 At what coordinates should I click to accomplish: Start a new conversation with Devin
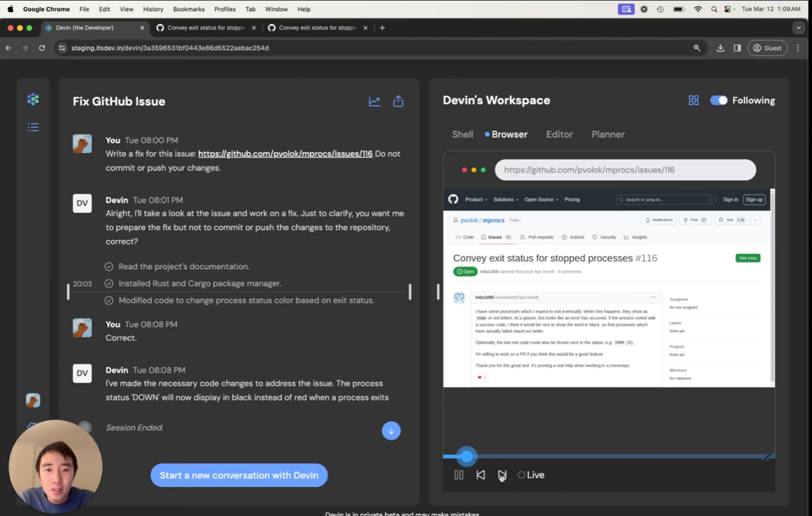pyautogui.click(x=239, y=475)
